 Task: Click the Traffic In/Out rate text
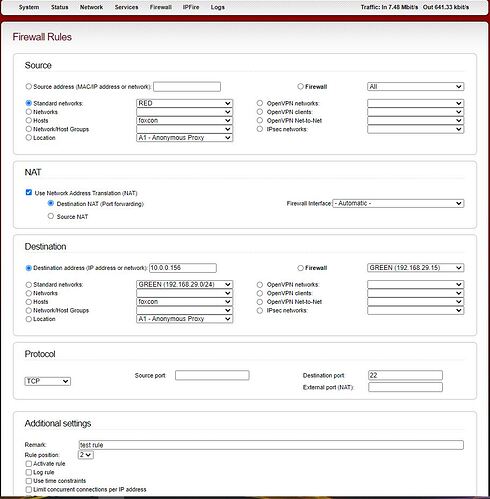coord(415,7)
